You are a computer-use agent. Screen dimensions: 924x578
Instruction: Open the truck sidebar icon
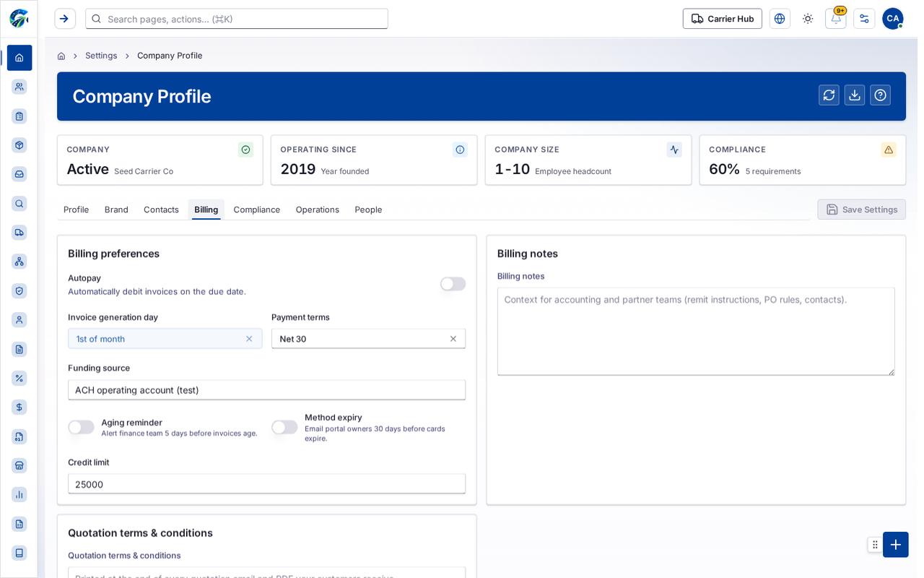(x=19, y=233)
